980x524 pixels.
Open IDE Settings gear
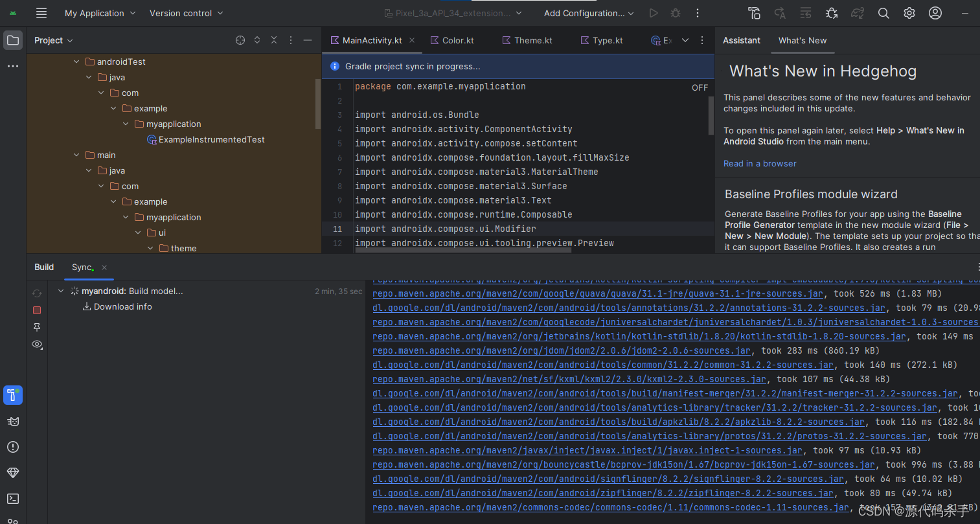pyautogui.click(x=909, y=13)
